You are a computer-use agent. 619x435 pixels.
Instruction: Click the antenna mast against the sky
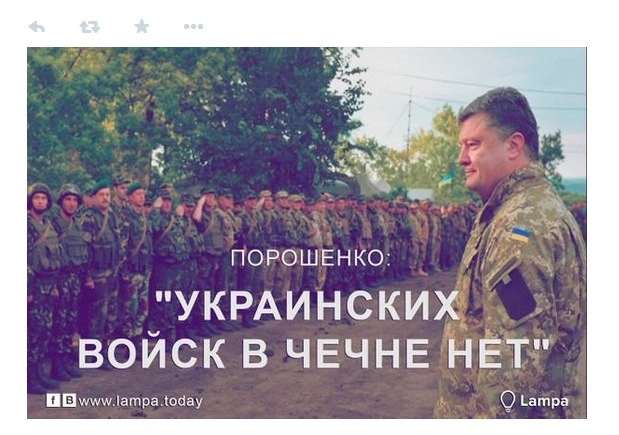coord(409,120)
